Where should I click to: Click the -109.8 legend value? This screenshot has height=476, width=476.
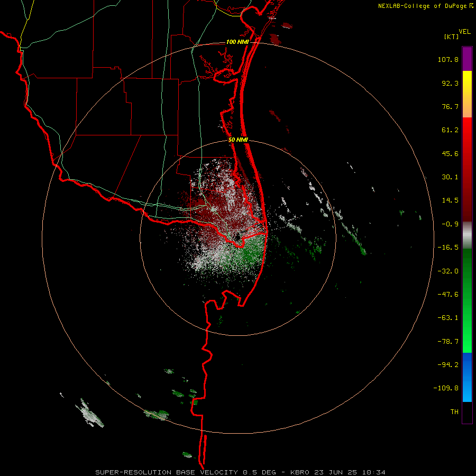point(446,388)
